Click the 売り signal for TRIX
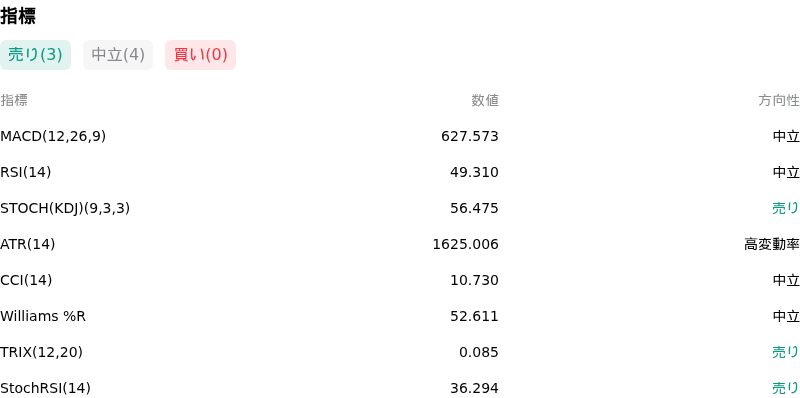 pos(786,352)
